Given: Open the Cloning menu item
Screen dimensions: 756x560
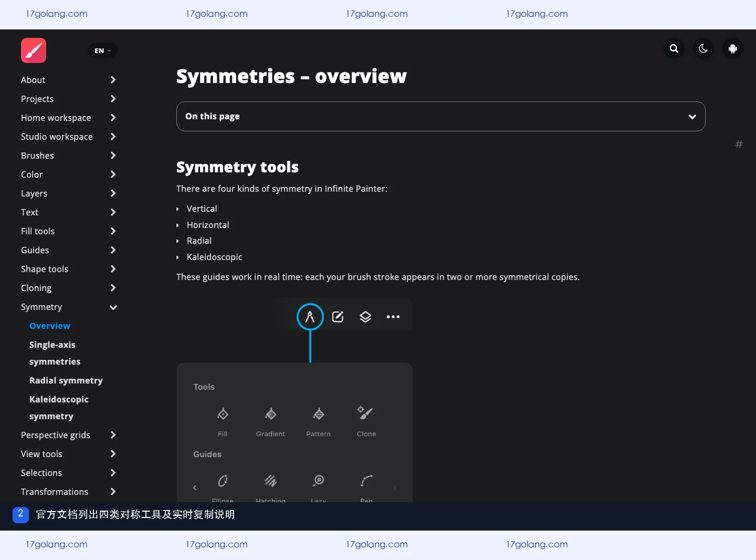Looking at the screenshot, I should (x=36, y=288).
